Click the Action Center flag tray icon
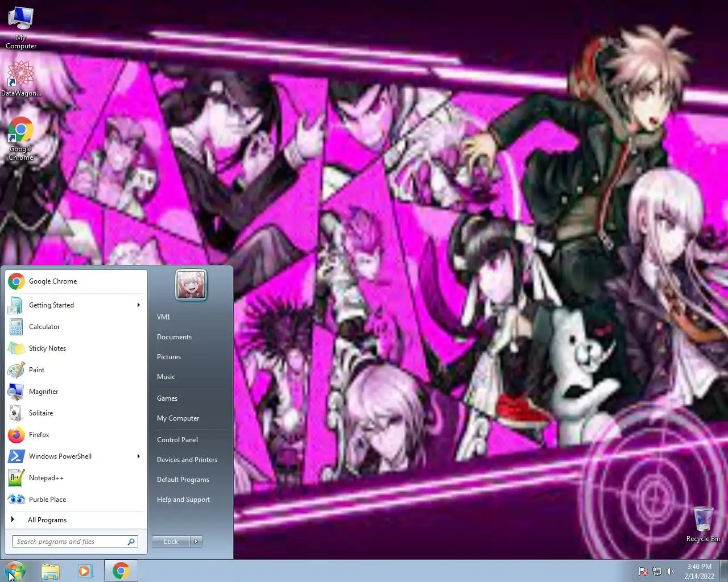The image size is (728, 582). (643, 572)
